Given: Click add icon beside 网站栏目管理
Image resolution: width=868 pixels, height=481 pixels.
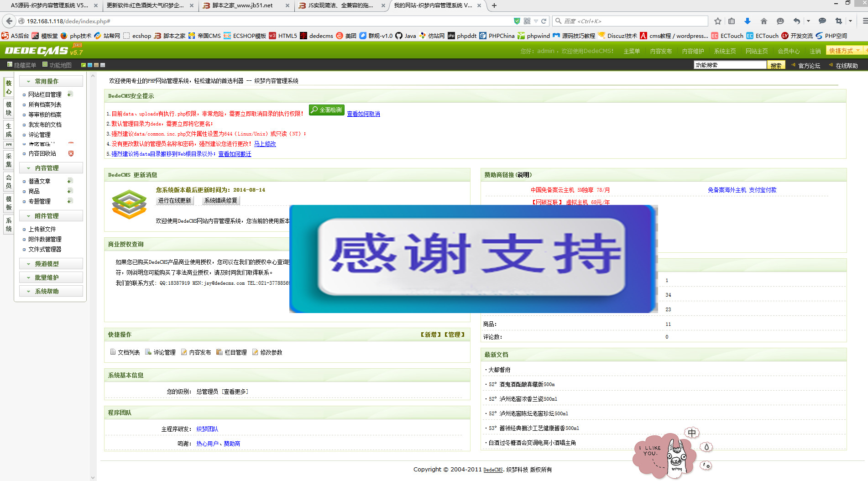Looking at the screenshot, I should click(70, 94).
